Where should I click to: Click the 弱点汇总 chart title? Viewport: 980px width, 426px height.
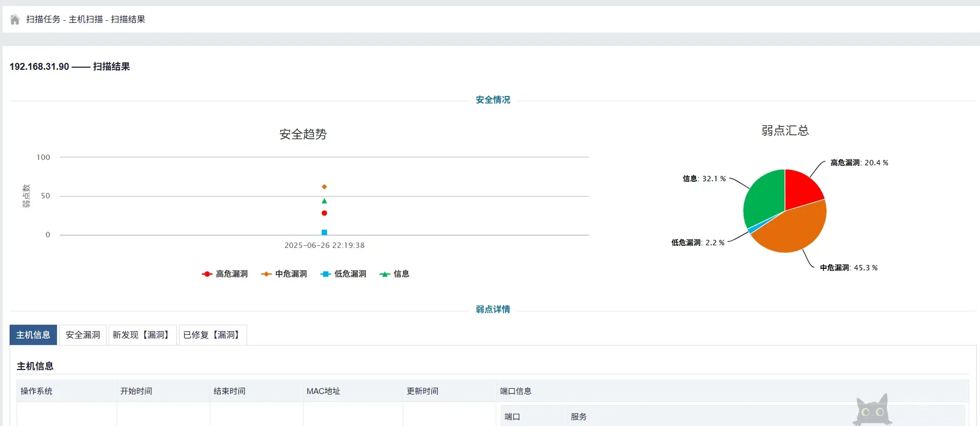coord(785,131)
